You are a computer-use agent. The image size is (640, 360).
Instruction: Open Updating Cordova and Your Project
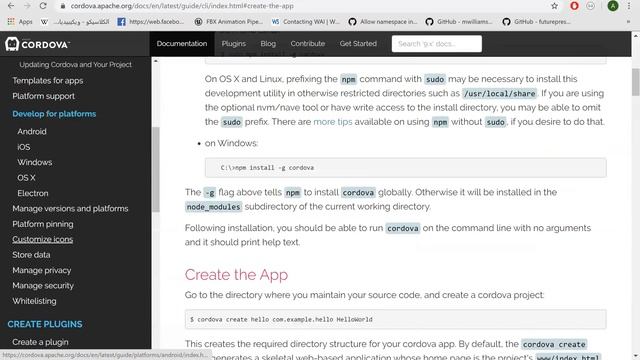(76, 64)
